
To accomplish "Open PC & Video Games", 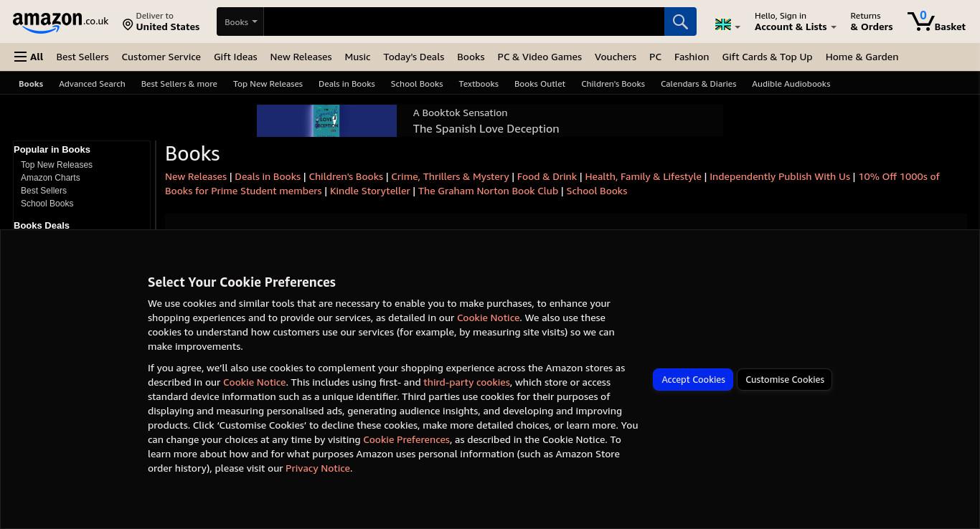I will click(x=540, y=57).
